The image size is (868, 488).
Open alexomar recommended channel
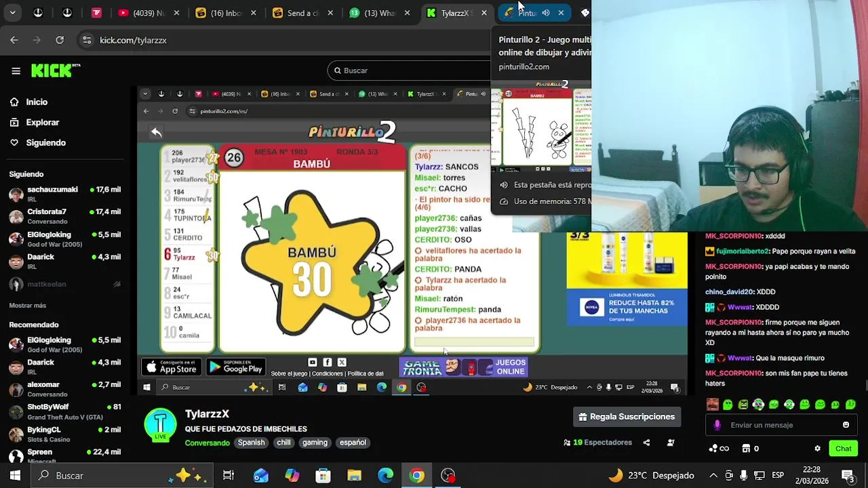[64, 389]
